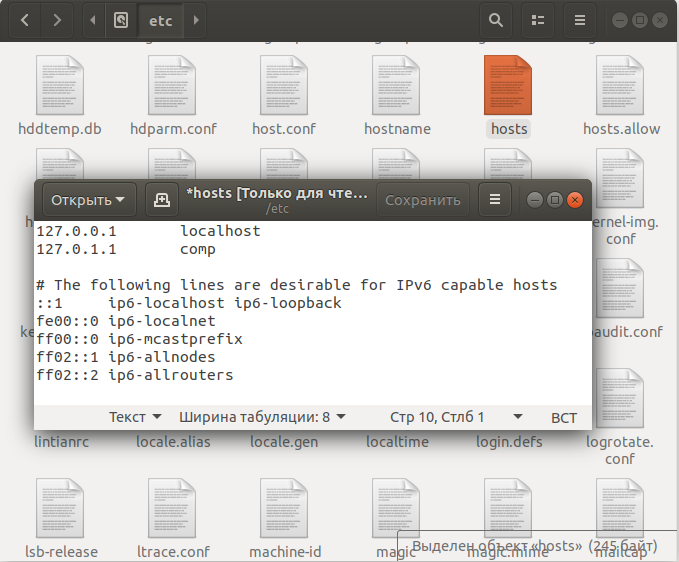Toggle the ВСТ insert mode indicator
Image resolution: width=679 pixels, height=562 pixels.
point(564,417)
